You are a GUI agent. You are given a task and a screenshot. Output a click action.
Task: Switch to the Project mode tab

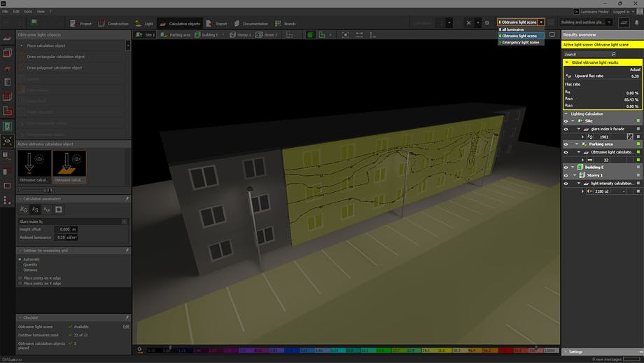[81, 23]
